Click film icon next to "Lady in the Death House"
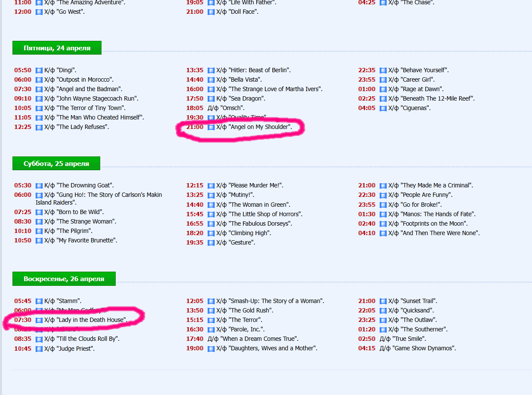Viewport: 532px width, 395px height. (39, 320)
